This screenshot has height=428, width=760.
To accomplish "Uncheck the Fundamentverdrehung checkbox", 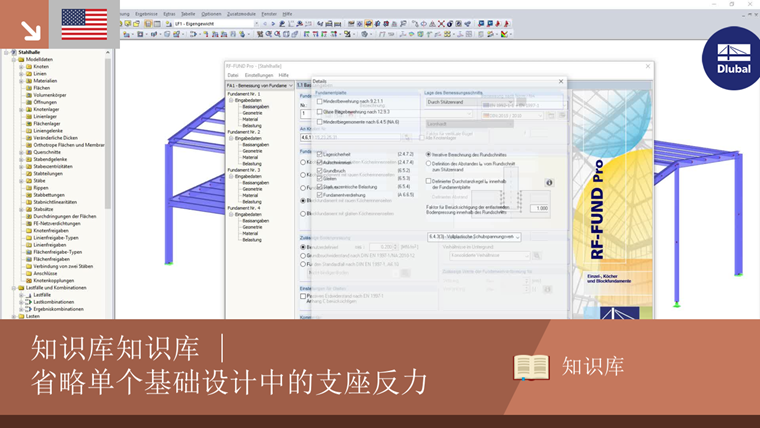I will [319, 195].
